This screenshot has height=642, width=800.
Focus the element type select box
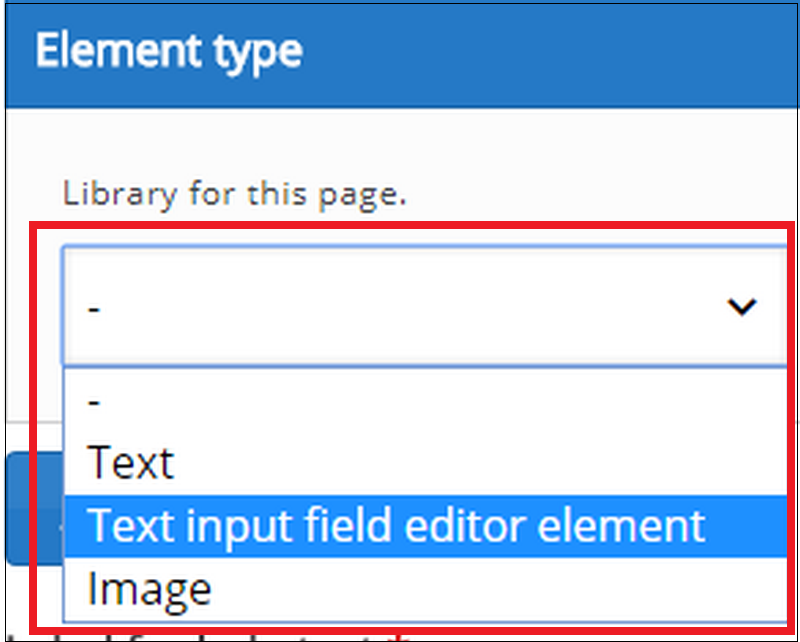click(x=426, y=306)
